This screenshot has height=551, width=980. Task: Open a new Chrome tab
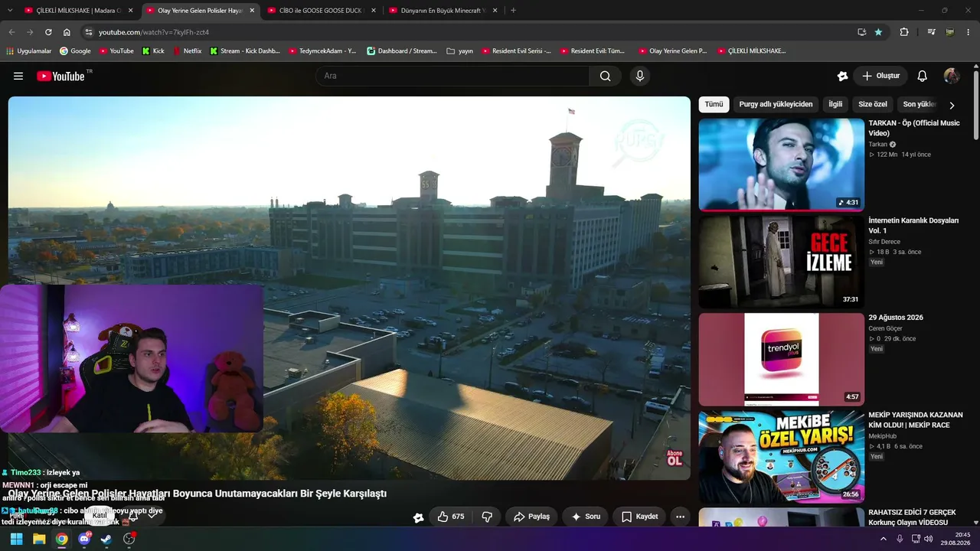[x=513, y=11]
